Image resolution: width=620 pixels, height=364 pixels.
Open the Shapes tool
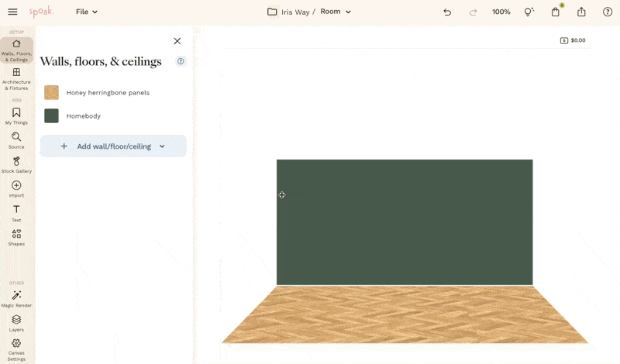pos(16,238)
